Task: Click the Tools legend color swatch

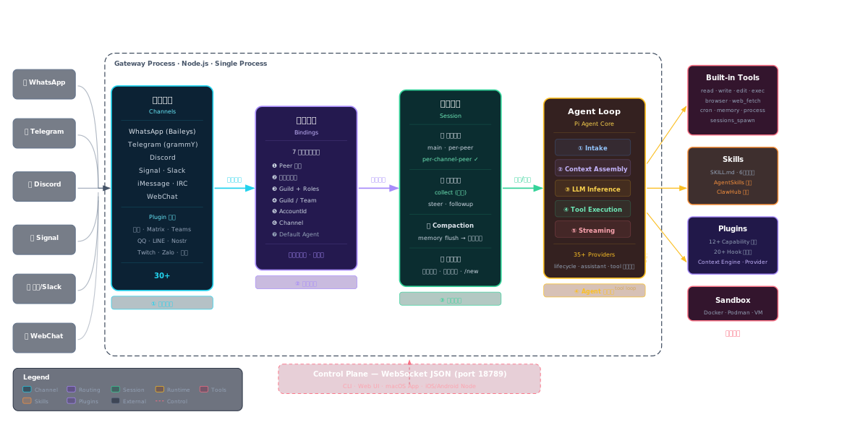Action: click(204, 390)
